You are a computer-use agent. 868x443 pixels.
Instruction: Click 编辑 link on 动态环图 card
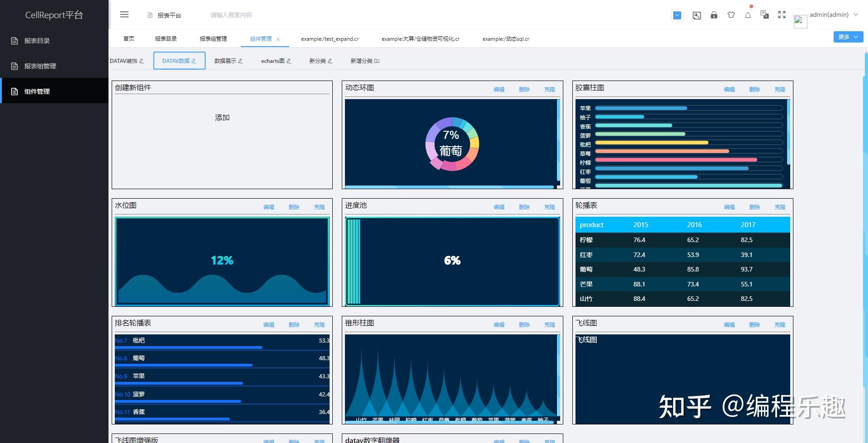499,90
